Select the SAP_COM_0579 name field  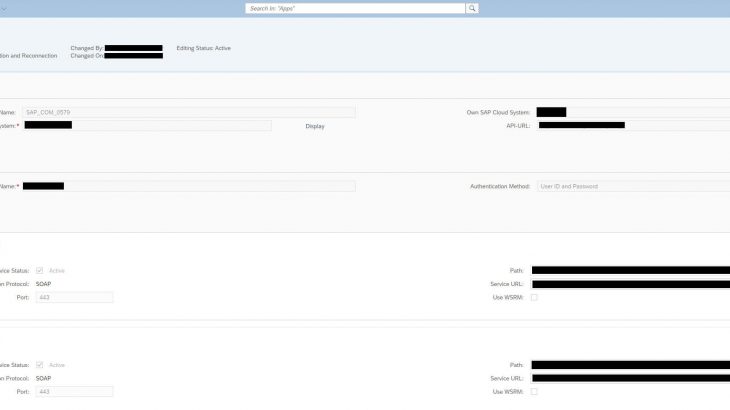click(189, 112)
